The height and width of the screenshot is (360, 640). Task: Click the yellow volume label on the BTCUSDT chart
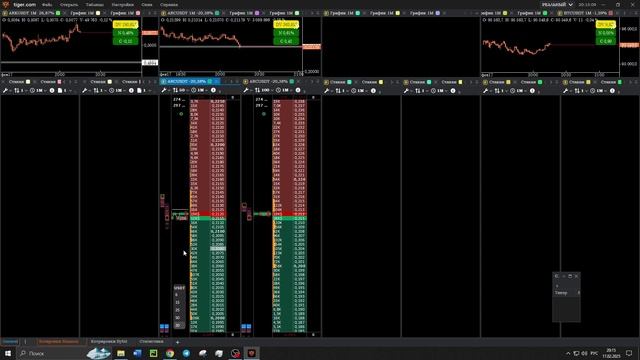coord(606,25)
